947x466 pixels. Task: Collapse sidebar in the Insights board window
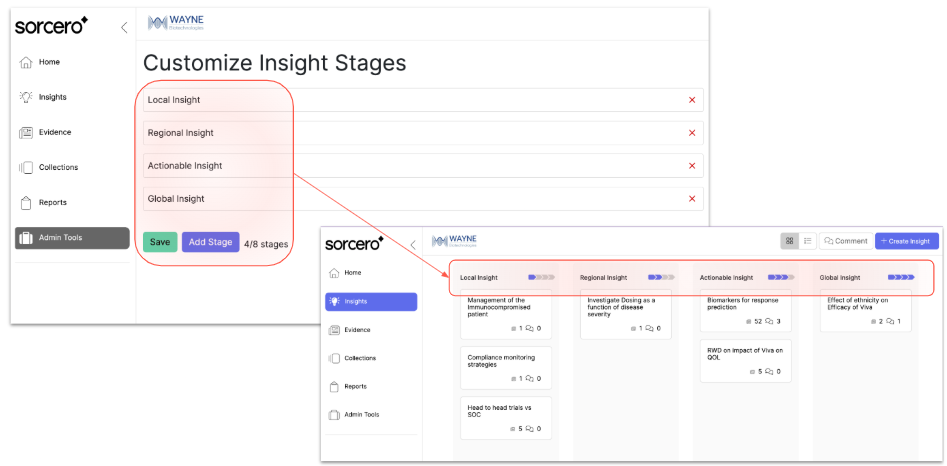414,244
